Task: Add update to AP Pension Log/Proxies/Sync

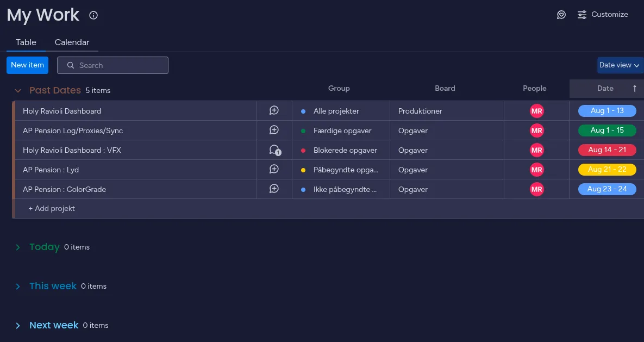Action: coord(274,130)
